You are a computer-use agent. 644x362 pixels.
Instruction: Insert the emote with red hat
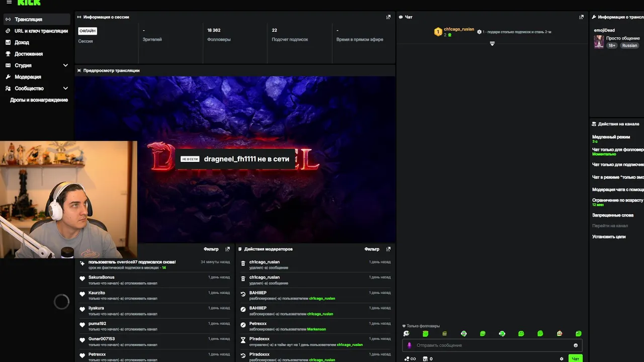[x=559, y=333]
